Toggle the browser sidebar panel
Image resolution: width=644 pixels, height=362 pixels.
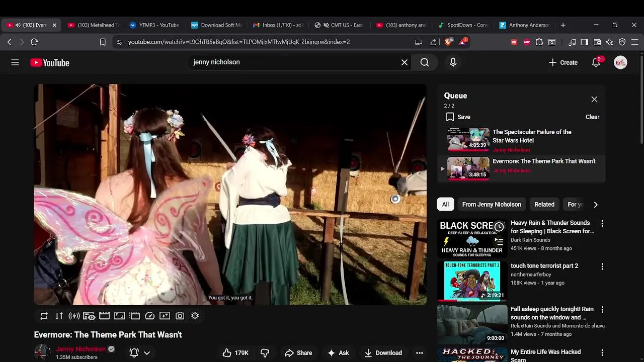click(x=584, y=42)
